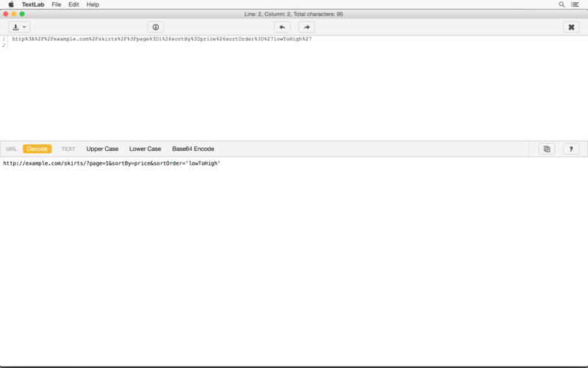The width and height of the screenshot is (588, 368).
Task: Apply the Upper Case transformation
Action: [x=102, y=149]
